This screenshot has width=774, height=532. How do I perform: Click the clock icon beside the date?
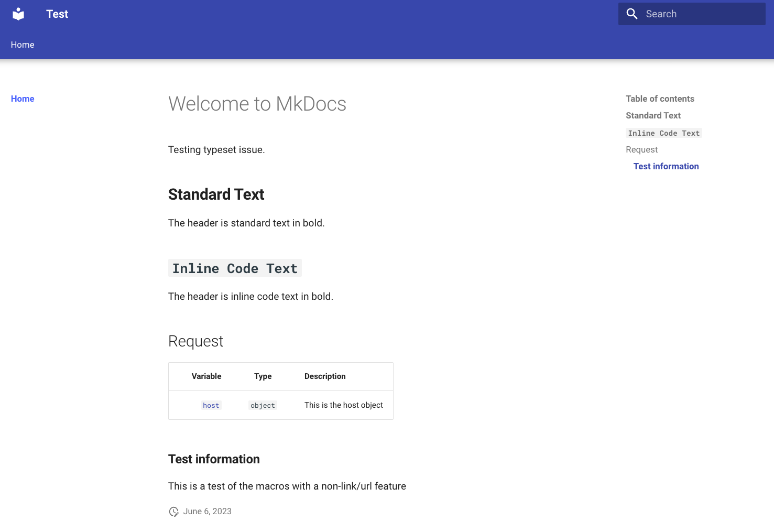click(173, 511)
